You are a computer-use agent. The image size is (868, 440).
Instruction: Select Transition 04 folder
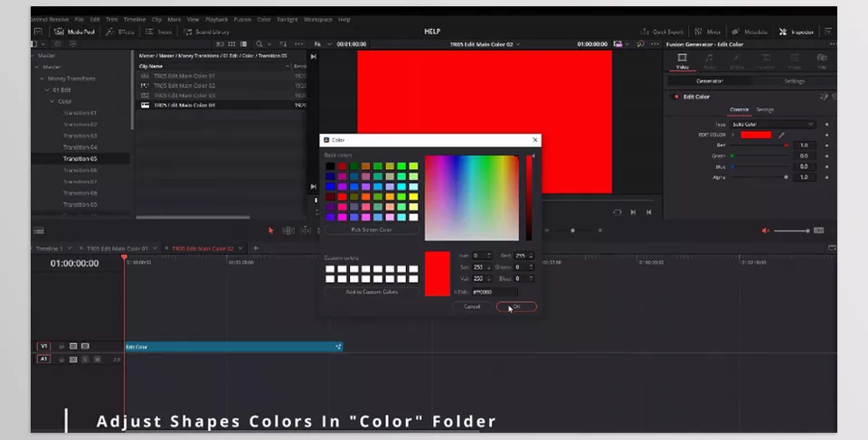coord(80,147)
